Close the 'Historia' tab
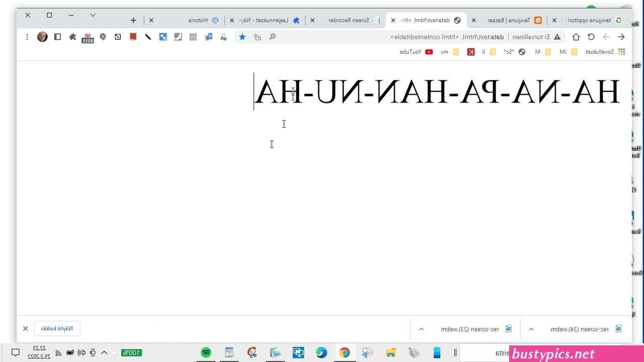This screenshot has height=362, width=644. point(151,20)
